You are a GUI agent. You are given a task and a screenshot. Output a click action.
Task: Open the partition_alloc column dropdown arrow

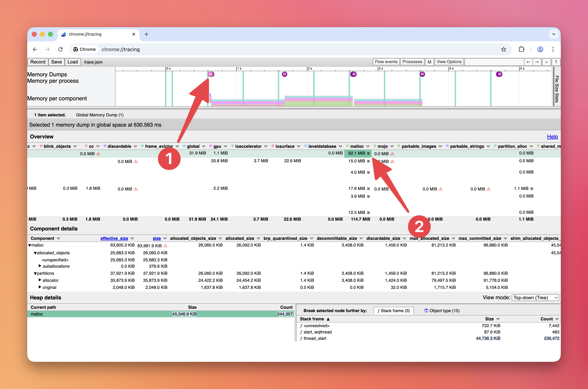pyautogui.click(x=531, y=146)
